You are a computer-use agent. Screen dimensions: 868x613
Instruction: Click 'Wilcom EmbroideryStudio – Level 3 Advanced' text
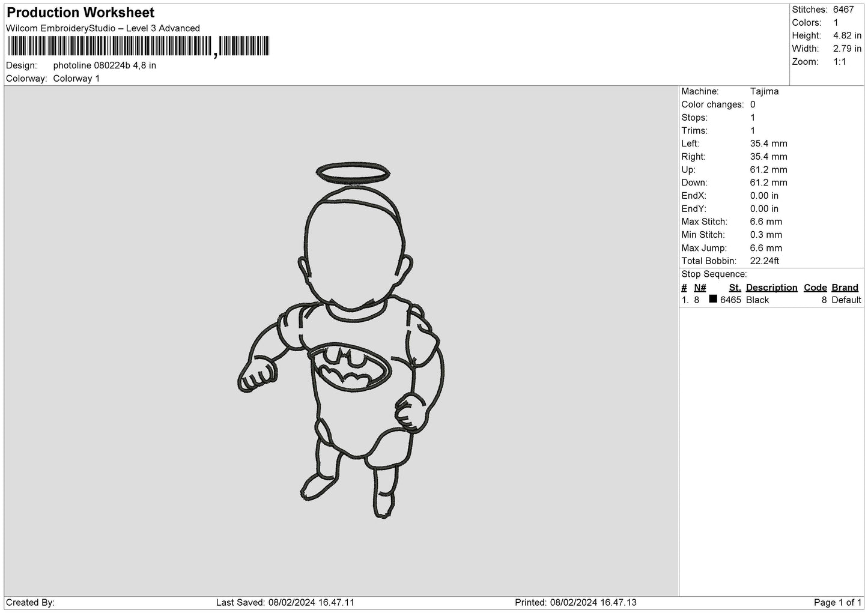(103, 28)
